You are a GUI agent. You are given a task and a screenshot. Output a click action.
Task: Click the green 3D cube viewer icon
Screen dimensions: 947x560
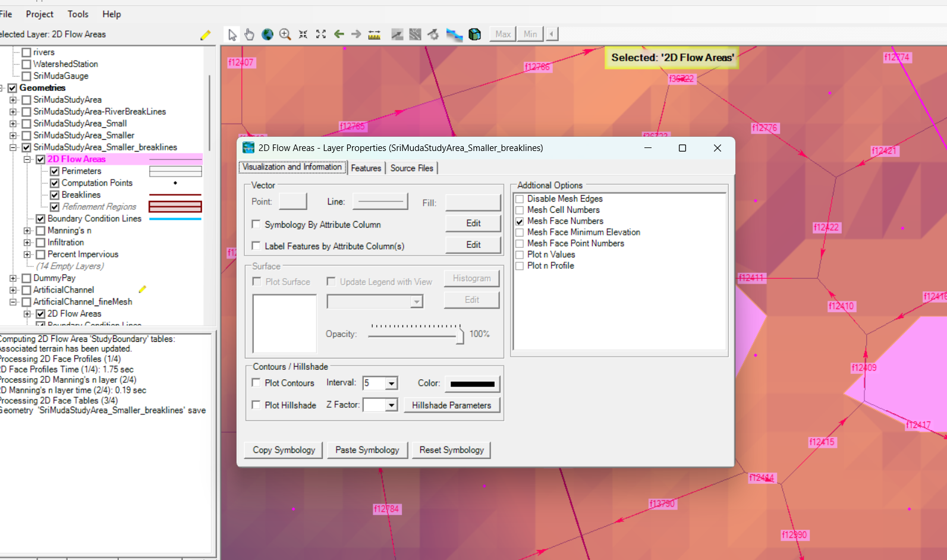474,34
